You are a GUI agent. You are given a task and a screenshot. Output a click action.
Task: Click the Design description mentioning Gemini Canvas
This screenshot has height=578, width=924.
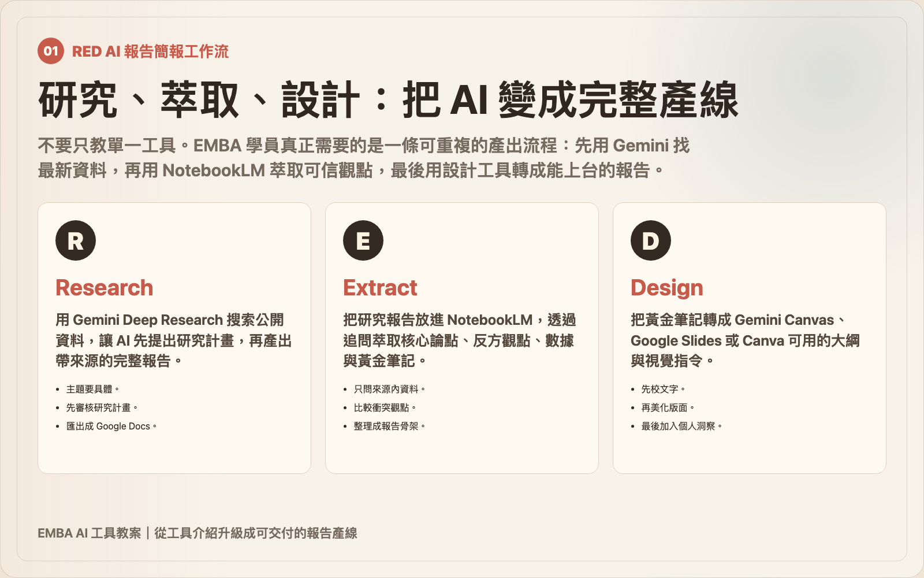(745, 340)
